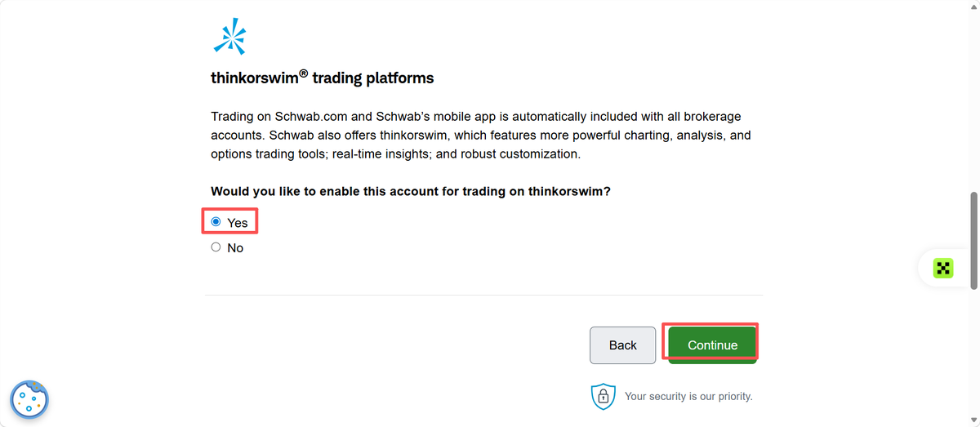The width and height of the screenshot is (980, 427).
Task: Click scrollbar track above the thumb
Action: point(973,96)
